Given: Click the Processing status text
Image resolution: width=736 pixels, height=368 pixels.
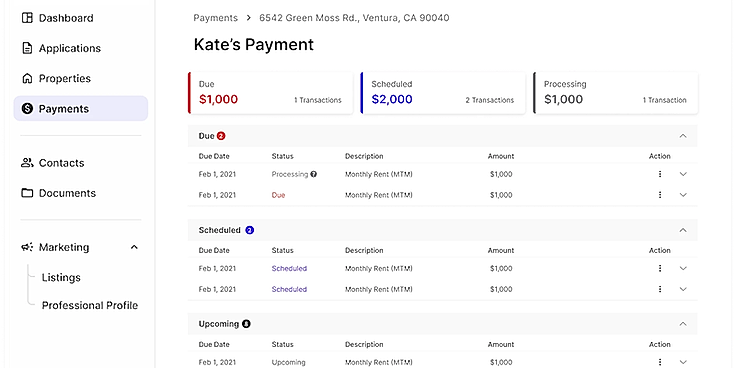Looking at the screenshot, I should coord(290,174).
